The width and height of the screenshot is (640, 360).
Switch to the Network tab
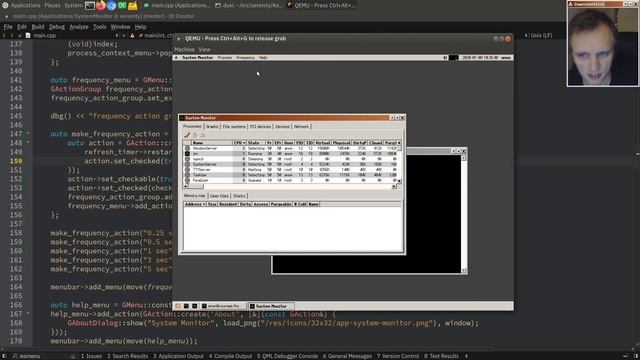[x=301, y=127]
